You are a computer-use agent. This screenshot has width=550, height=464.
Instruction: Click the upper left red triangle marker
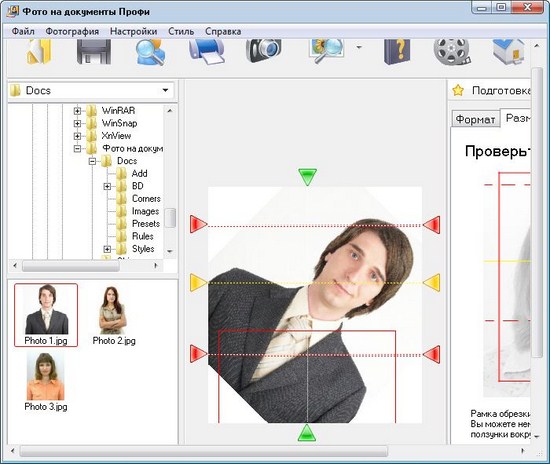199,224
